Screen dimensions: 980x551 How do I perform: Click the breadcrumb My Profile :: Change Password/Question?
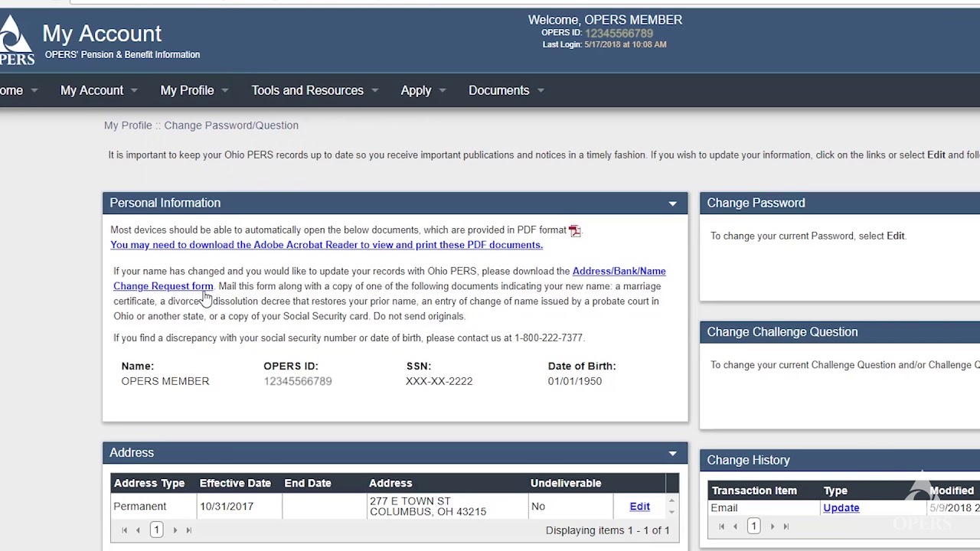(201, 126)
